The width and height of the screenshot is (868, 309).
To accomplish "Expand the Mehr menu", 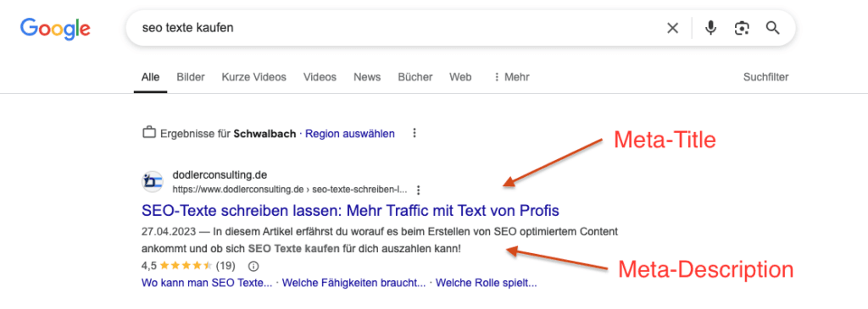I will (511, 77).
